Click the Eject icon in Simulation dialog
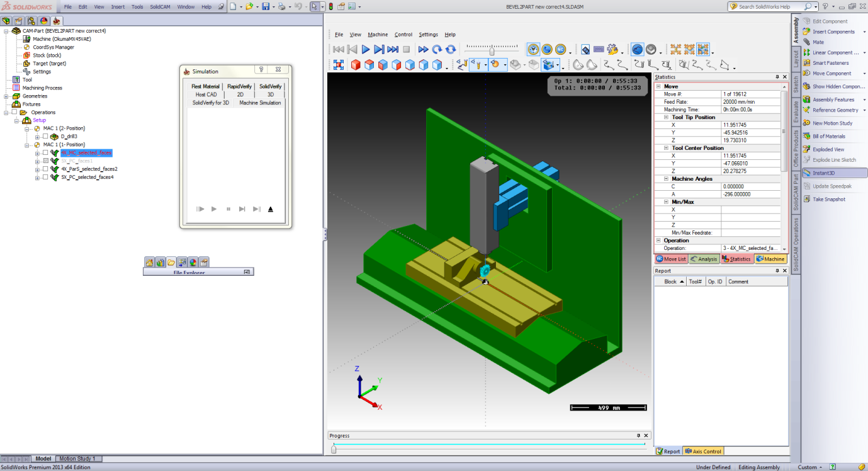The width and height of the screenshot is (868, 471). click(271, 209)
